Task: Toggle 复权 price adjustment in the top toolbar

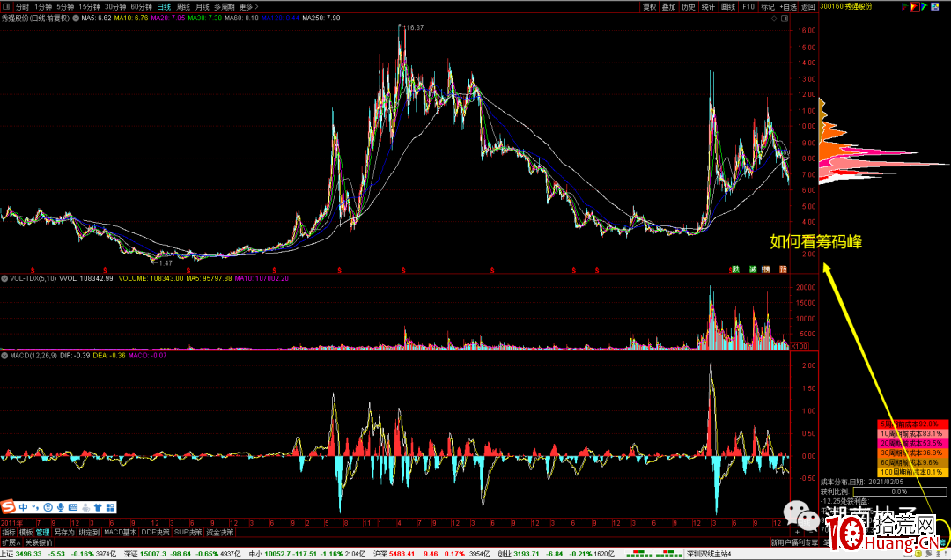Action: tap(650, 6)
